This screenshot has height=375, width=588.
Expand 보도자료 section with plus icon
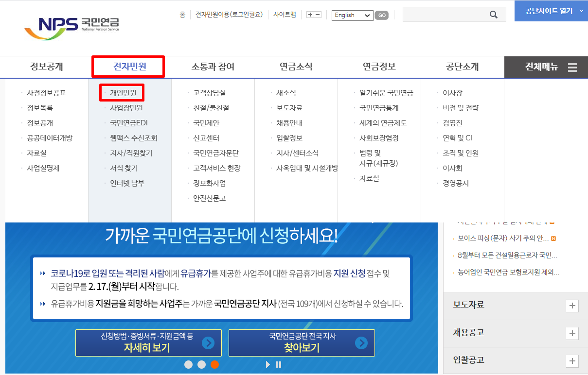pos(572,306)
